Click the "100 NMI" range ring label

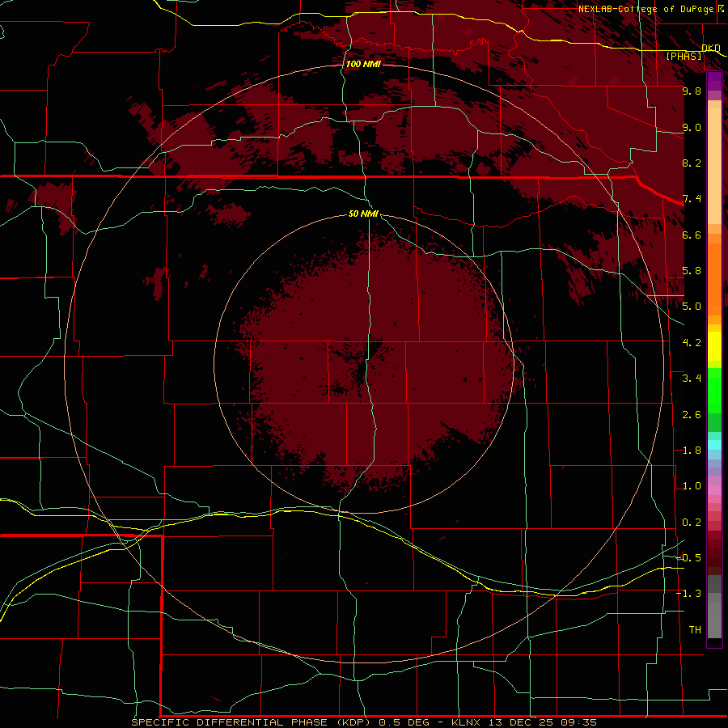pos(363,64)
